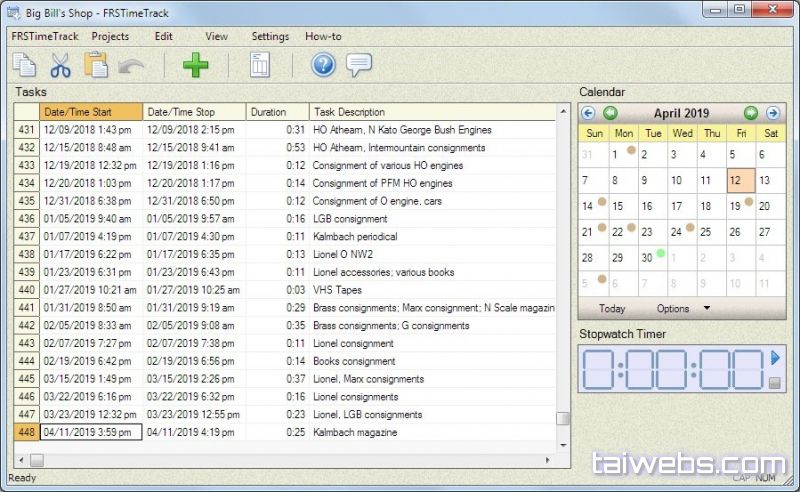Screen dimensions: 800x492
Task: Click the Copy toolbar icon
Action: pos(24,66)
